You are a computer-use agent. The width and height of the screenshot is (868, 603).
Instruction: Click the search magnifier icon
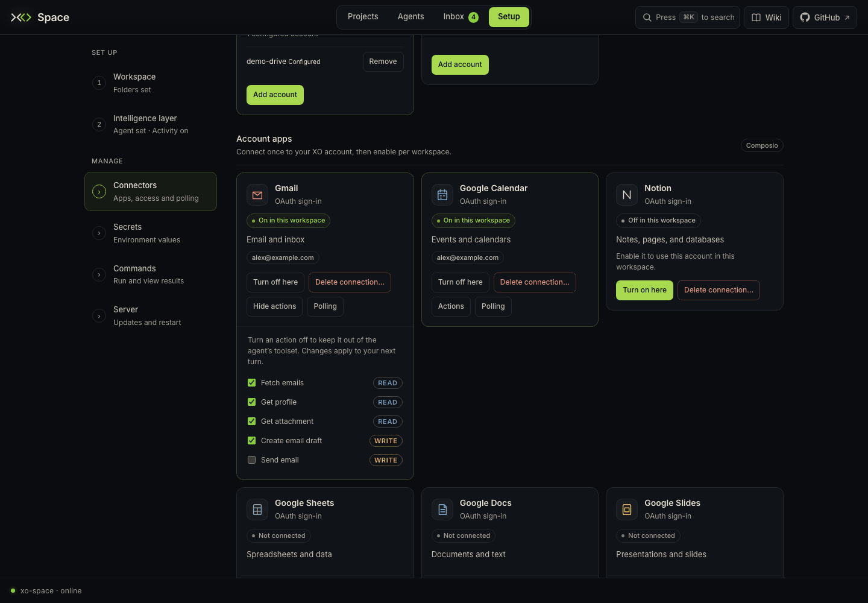coord(647,17)
